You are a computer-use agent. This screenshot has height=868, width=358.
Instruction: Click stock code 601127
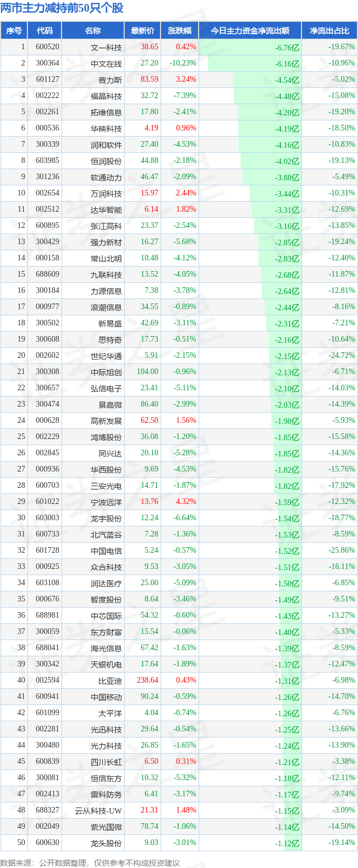48,80
